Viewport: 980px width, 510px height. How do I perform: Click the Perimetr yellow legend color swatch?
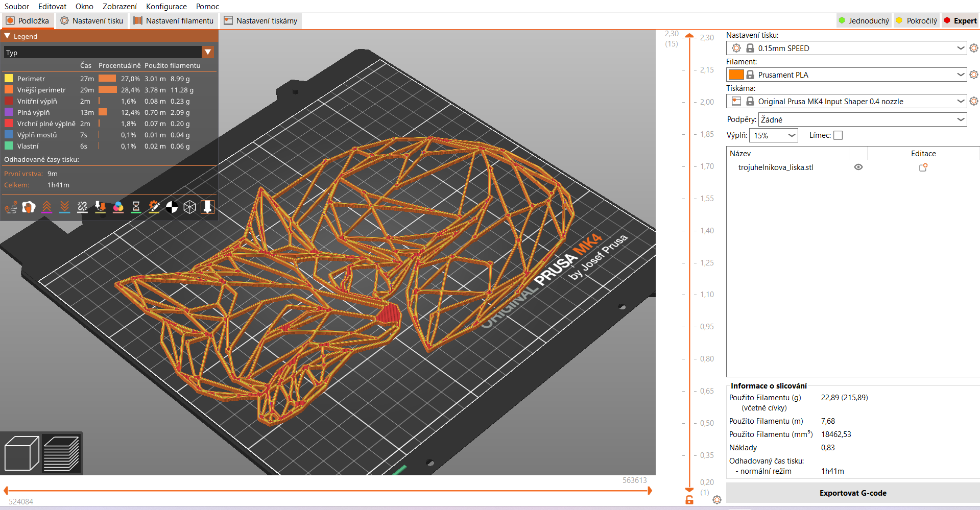[x=9, y=78]
